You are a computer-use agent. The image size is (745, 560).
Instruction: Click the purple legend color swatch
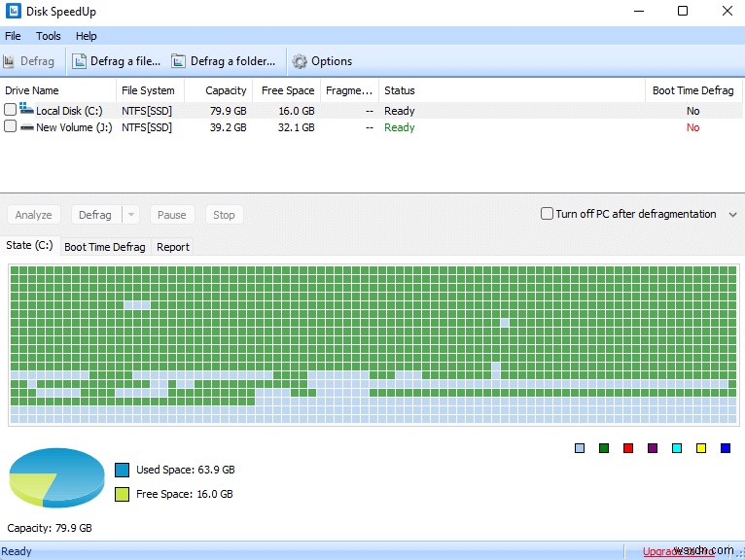point(653,448)
